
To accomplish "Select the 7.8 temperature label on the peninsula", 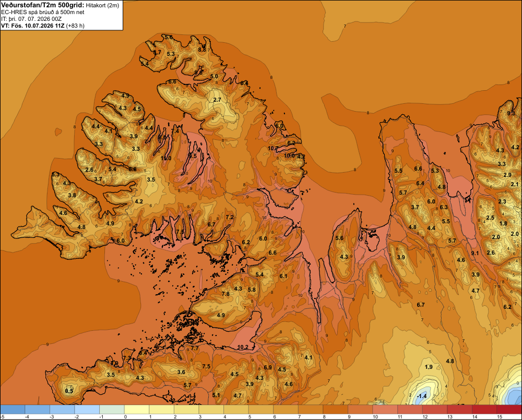I will 226,294.
